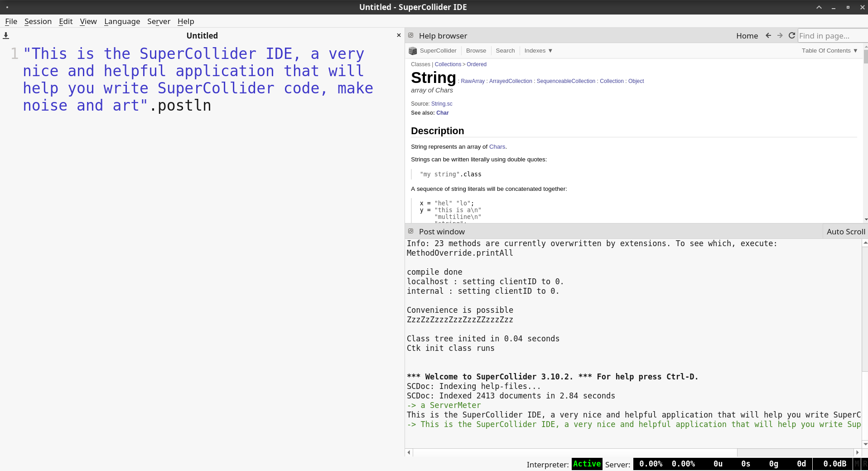Open the Browse page in help
Screen dimensions: 868x471
(x=476, y=51)
